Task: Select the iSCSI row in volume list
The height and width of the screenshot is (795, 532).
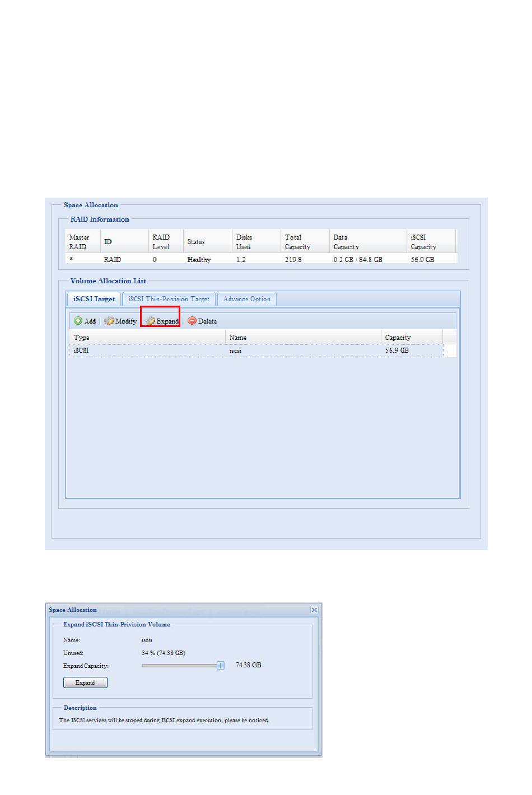Action: point(262,350)
